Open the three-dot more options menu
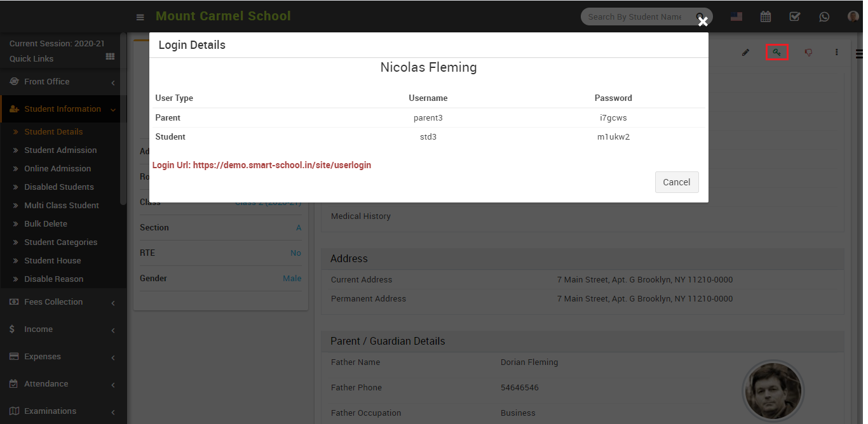 point(837,53)
